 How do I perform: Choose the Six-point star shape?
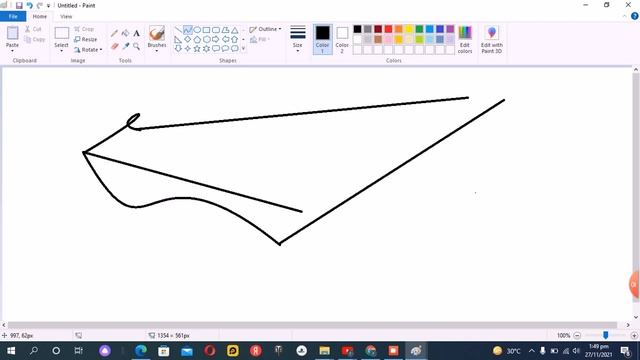[206, 49]
